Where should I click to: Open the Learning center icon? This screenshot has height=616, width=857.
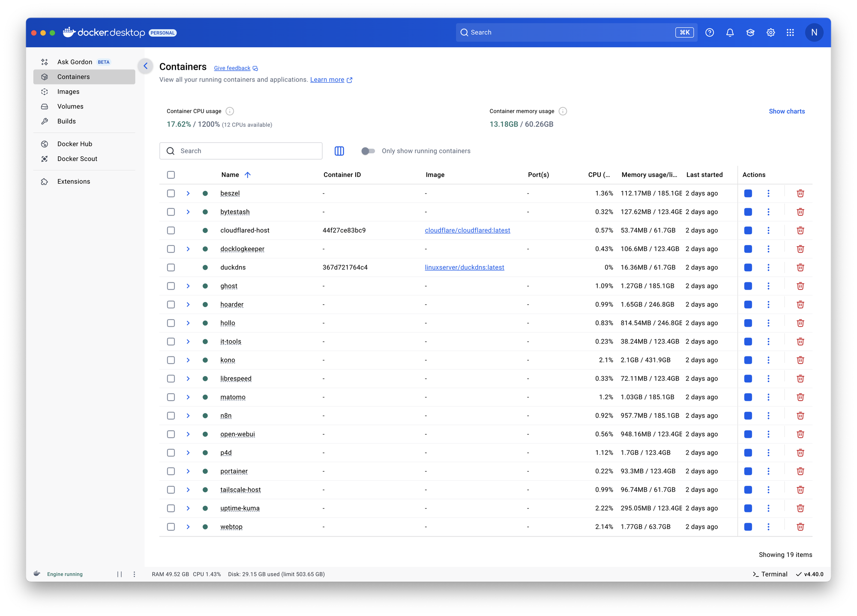750,33
